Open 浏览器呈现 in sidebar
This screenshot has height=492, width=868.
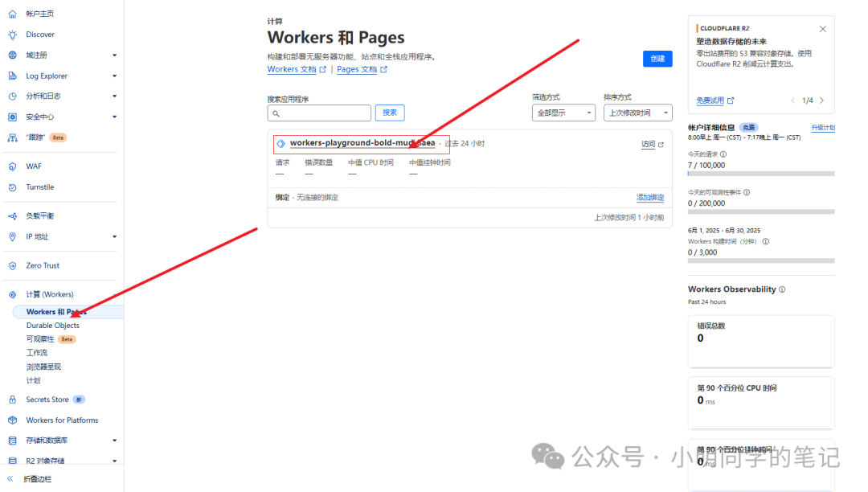tap(43, 367)
